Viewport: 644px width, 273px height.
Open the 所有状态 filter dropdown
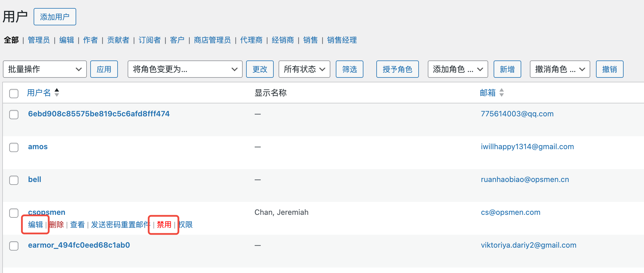point(304,69)
